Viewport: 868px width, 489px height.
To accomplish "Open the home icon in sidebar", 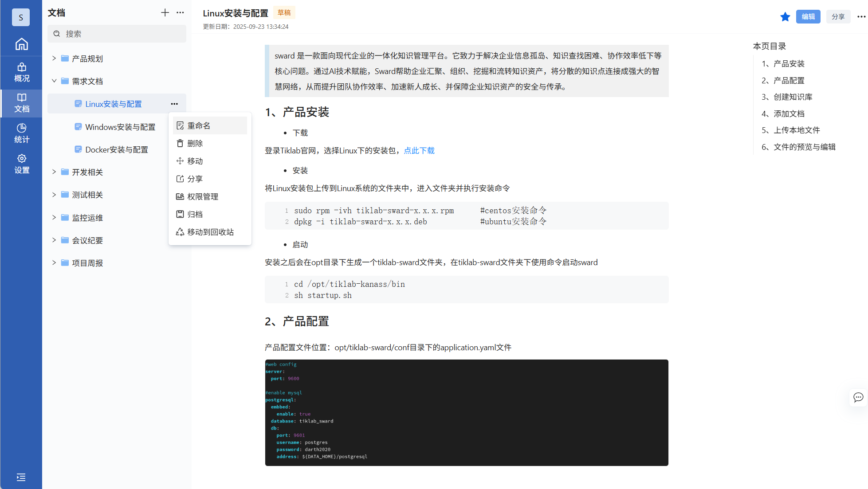I will click(x=21, y=44).
